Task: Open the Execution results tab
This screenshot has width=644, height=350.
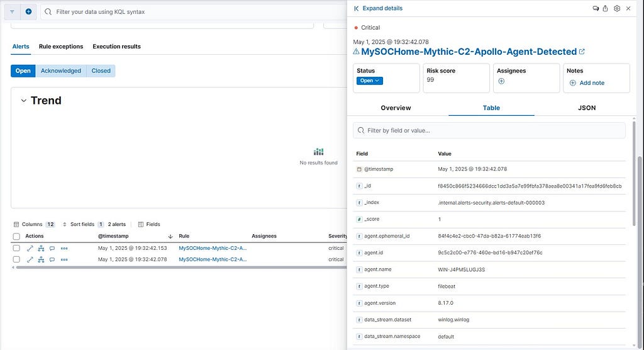Action: 116,47
